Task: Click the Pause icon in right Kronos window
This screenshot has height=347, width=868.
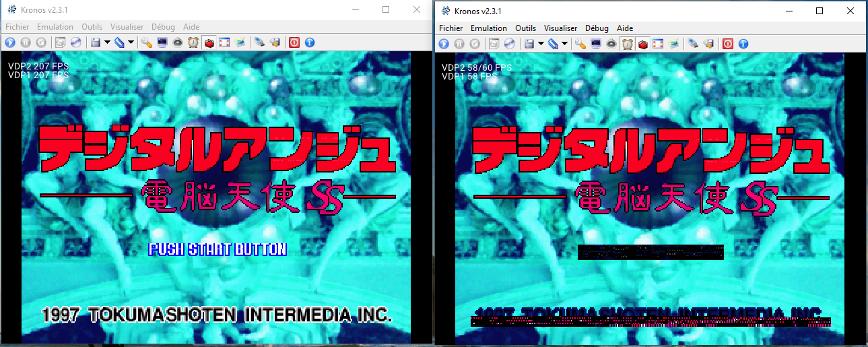Action: 459,43
